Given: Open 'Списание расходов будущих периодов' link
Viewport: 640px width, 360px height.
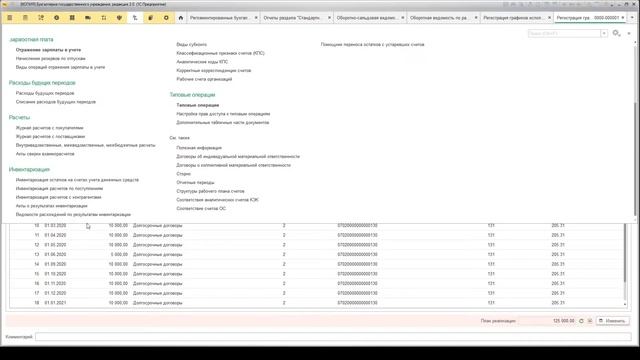Looking at the screenshot, I should tap(56, 102).
